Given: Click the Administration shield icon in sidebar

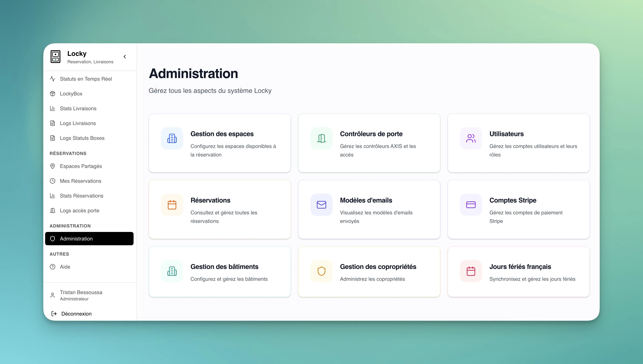Looking at the screenshot, I should 53,238.
